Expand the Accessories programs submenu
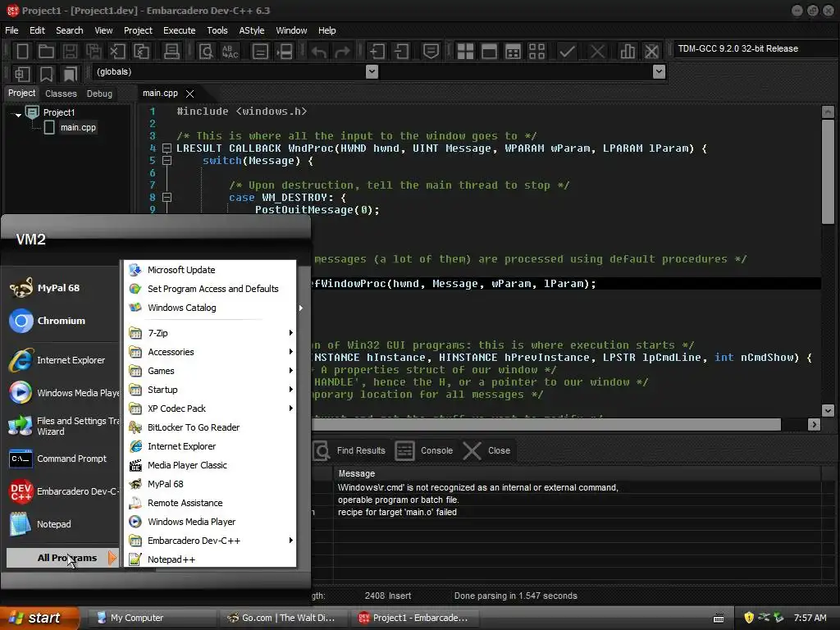Viewport: 840px width, 630px height. point(211,352)
